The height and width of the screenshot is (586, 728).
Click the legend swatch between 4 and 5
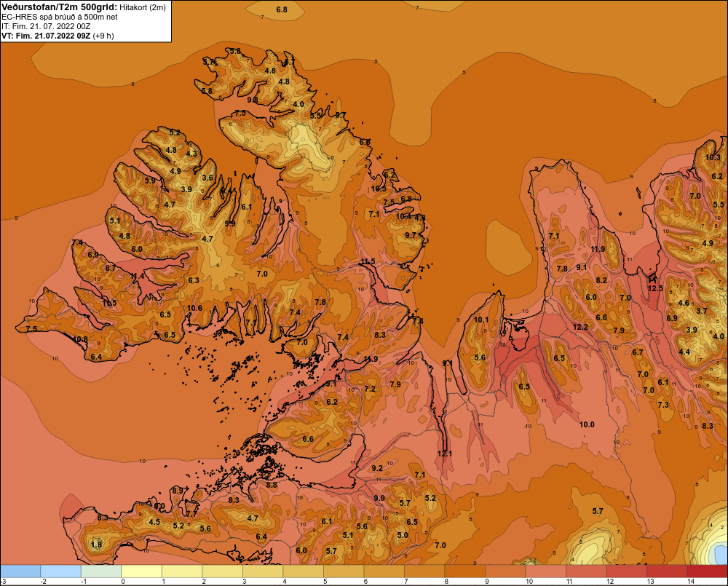point(303,571)
